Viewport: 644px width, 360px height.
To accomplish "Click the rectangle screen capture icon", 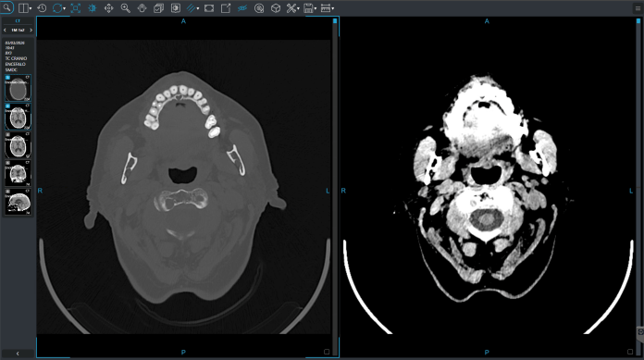I will coord(208,7).
